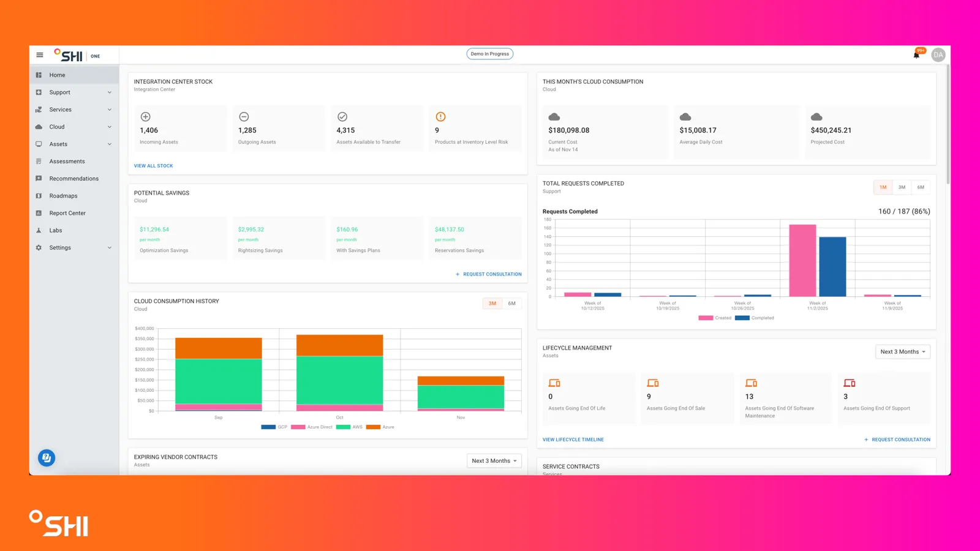Click the SHI One logo

77,55
